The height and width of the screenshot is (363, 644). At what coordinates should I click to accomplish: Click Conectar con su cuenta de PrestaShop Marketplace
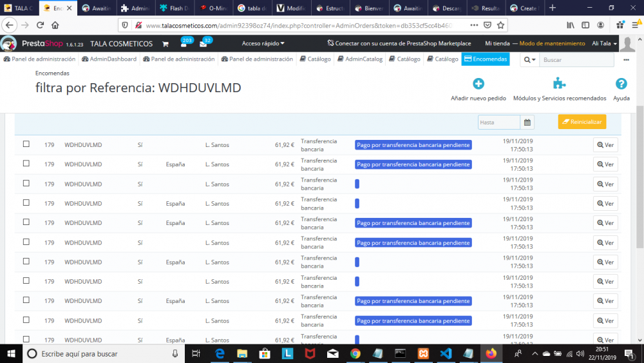pos(399,43)
